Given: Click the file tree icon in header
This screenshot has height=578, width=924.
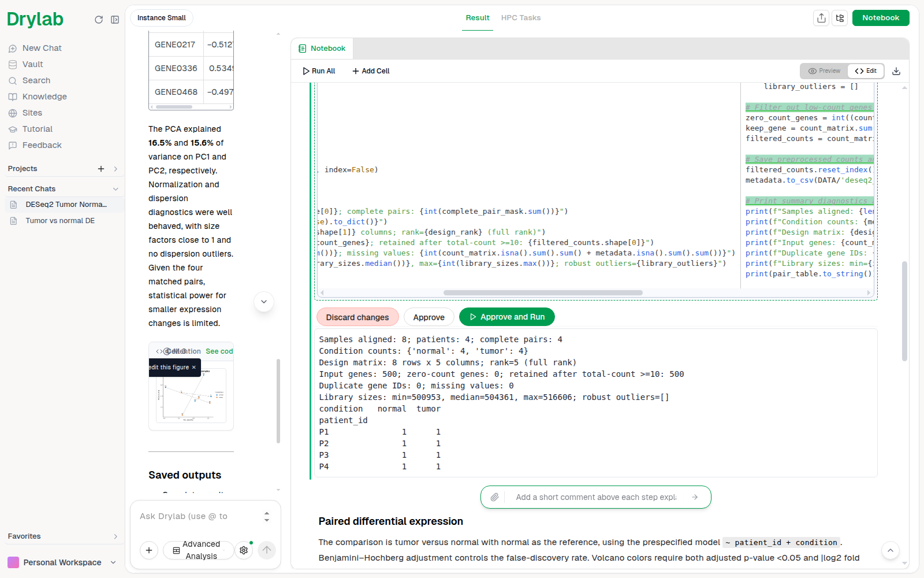Looking at the screenshot, I should [840, 18].
